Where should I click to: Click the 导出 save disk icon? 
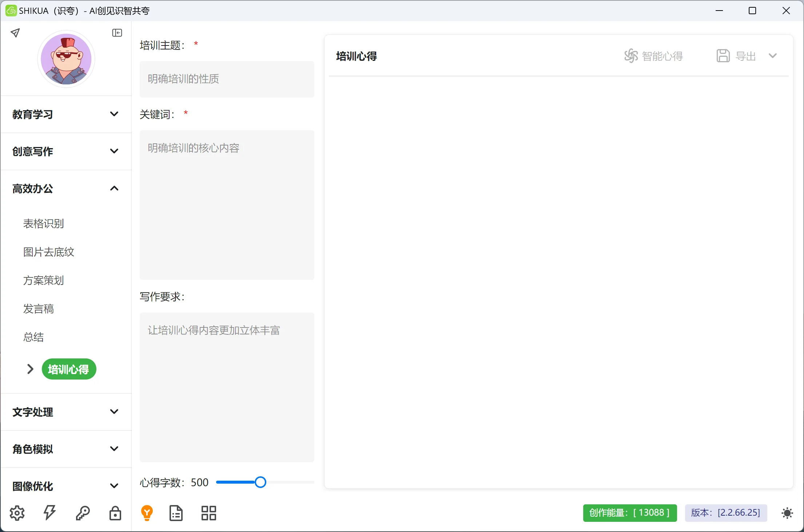point(723,56)
